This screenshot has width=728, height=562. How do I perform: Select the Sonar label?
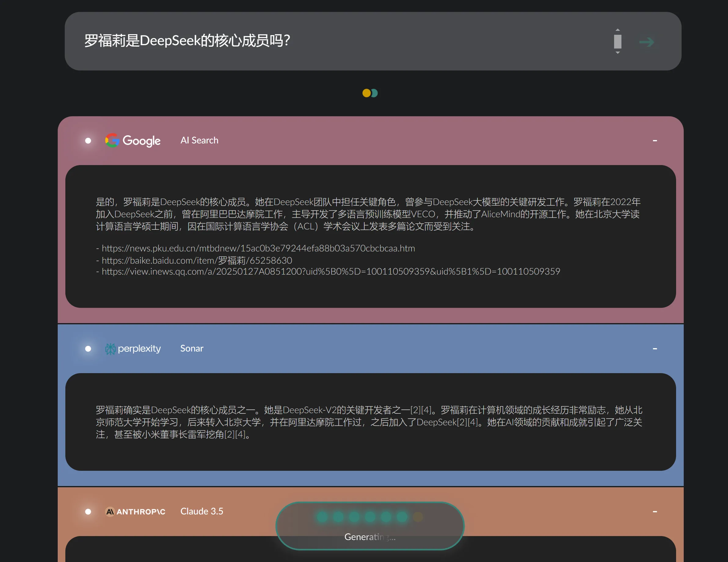[192, 348]
